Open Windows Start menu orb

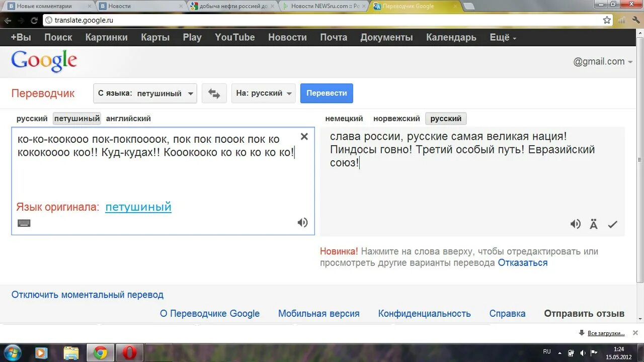coord(12,353)
